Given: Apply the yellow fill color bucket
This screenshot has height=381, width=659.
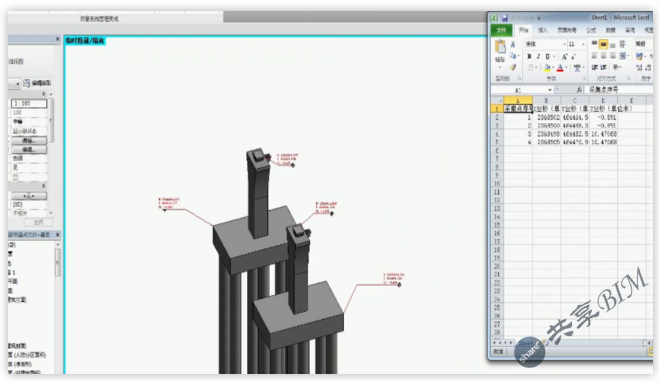Looking at the screenshot, I should click(x=547, y=68).
